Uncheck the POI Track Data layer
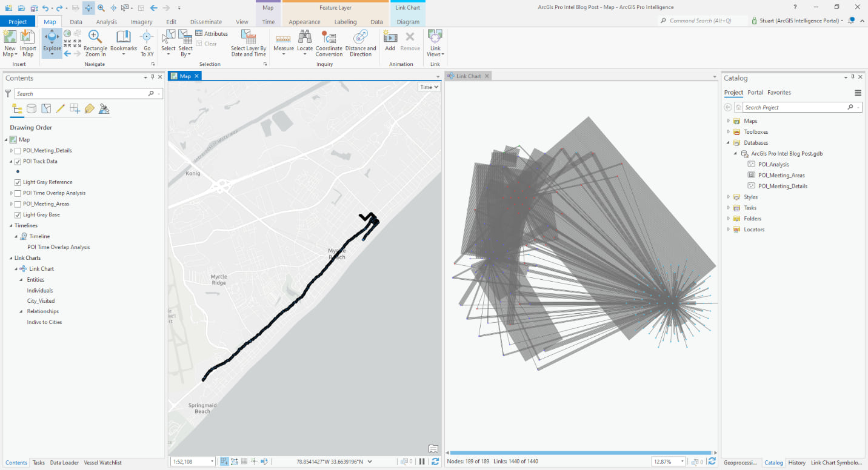This screenshot has height=470, width=868. (17, 161)
